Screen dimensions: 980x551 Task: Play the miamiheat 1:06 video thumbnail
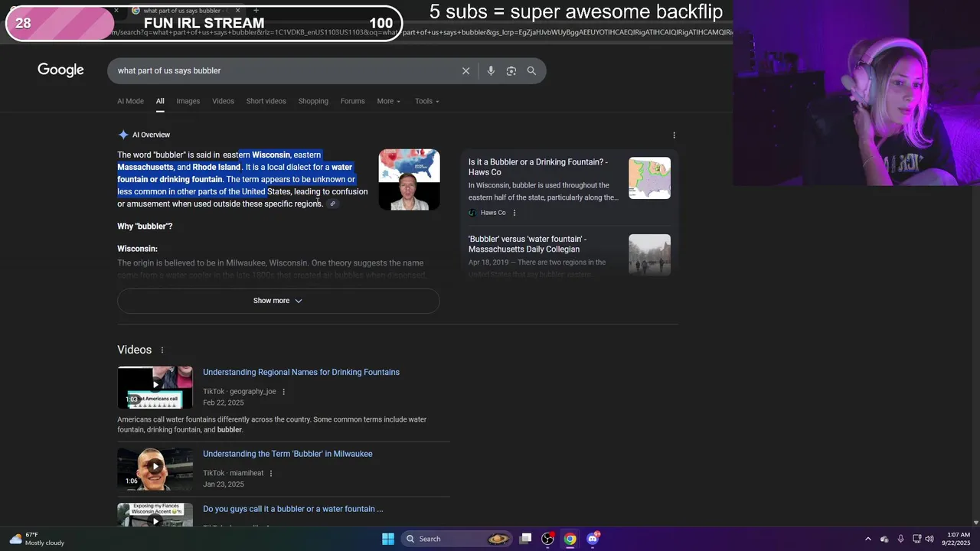click(155, 469)
